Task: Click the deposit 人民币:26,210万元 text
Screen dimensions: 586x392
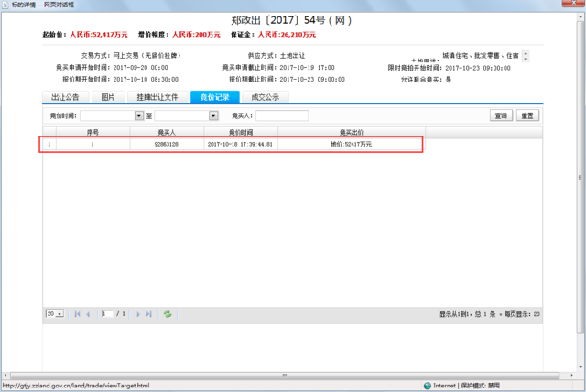Action: pos(287,35)
